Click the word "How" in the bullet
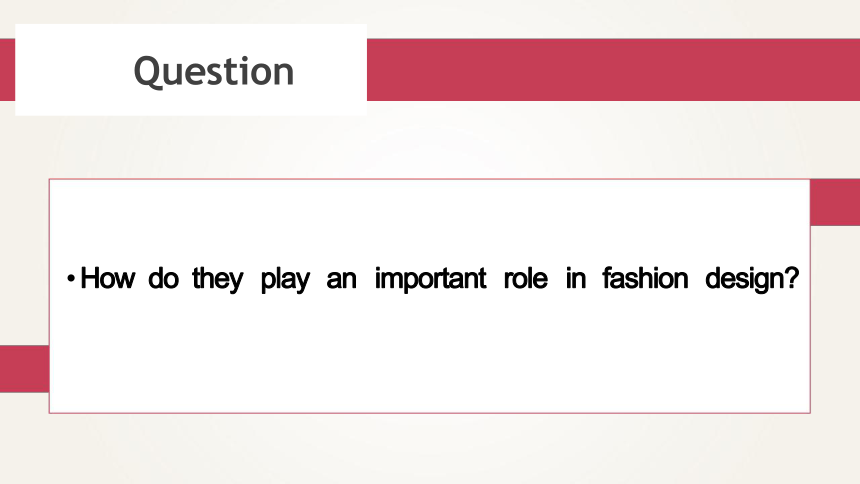Screen dimensions: 860x484 click(x=108, y=278)
